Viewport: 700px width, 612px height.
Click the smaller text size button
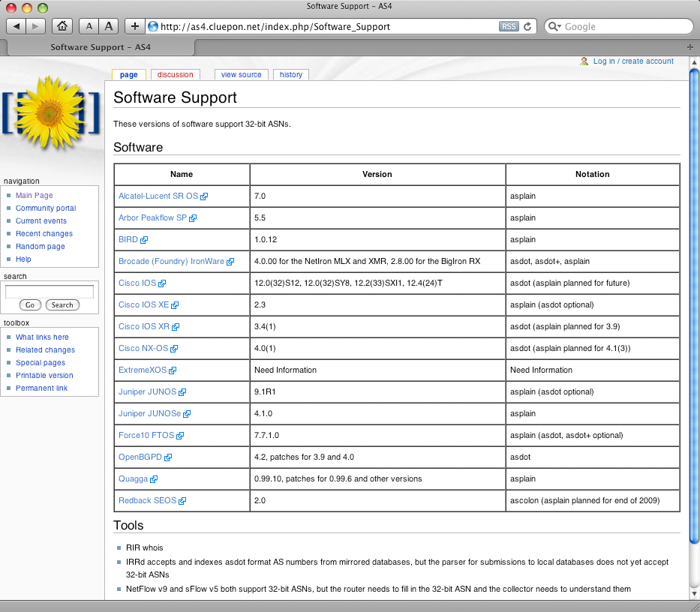[x=89, y=26]
